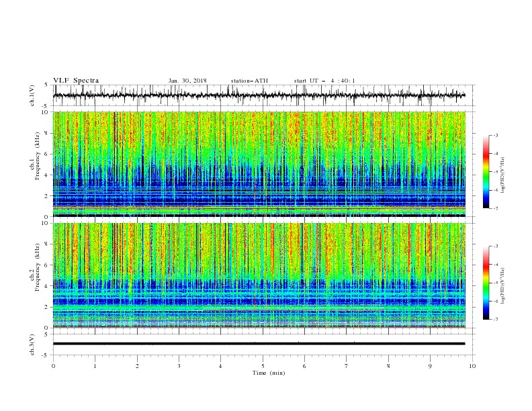Click the "8" frequency tick of ch.1 spectrogram
This screenshot has height=411, width=532.
(47, 133)
